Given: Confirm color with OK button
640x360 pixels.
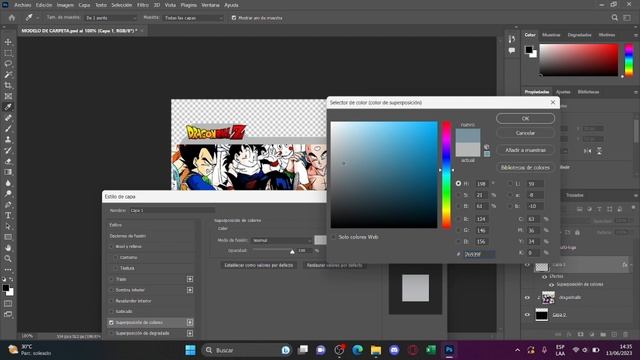Looking at the screenshot, I should tap(525, 118).
